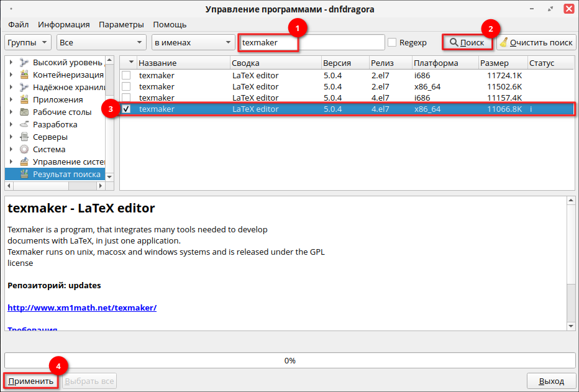Screen dimensions: 579x392
Task: Expand the Контейнеризация tree node
Action: [x=11, y=75]
